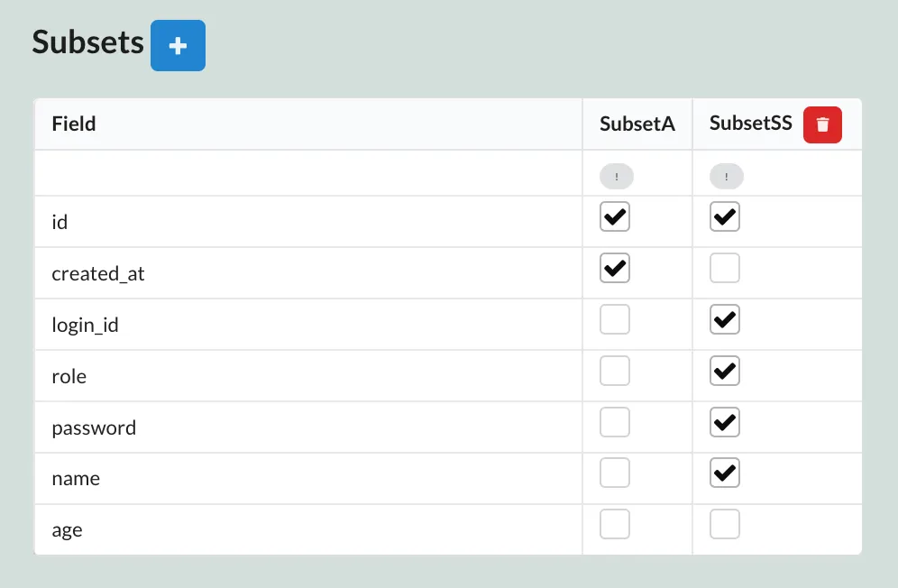The height and width of the screenshot is (588, 898).
Task: Enable age for SubsetA
Action: pyautogui.click(x=615, y=525)
